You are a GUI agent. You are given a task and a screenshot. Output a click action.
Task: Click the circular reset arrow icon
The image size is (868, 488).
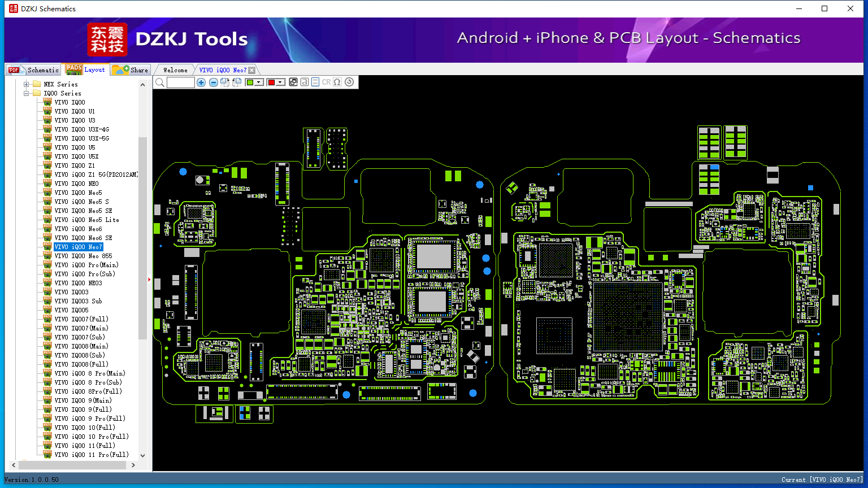click(x=349, y=82)
